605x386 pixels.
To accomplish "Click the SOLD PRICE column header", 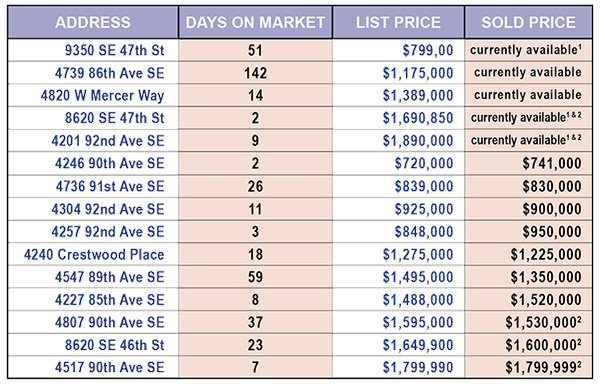I will (528, 22).
